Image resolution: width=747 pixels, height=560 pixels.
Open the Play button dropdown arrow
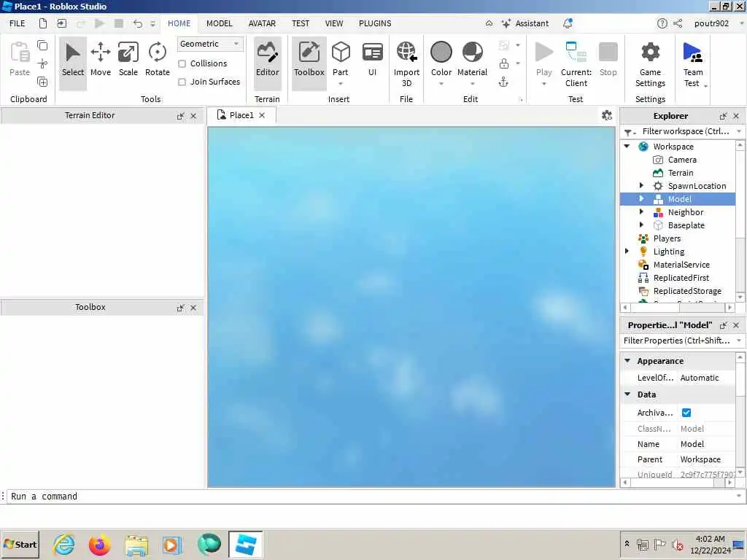pyautogui.click(x=543, y=85)
